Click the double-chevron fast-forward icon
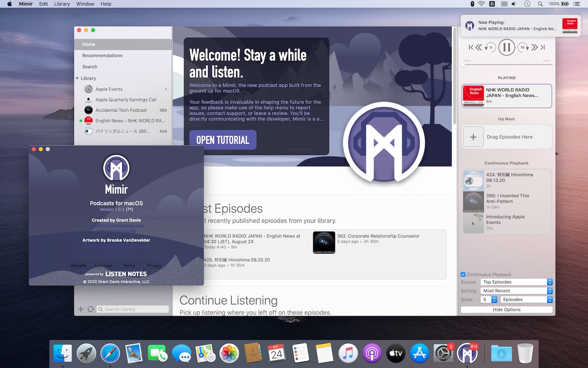The height and width of the screenshot is (368, 588). (x=535, y=47)
